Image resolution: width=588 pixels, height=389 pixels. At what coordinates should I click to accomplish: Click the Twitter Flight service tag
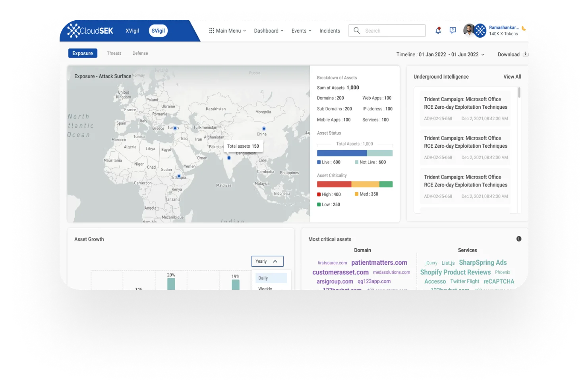click(464, 281)
